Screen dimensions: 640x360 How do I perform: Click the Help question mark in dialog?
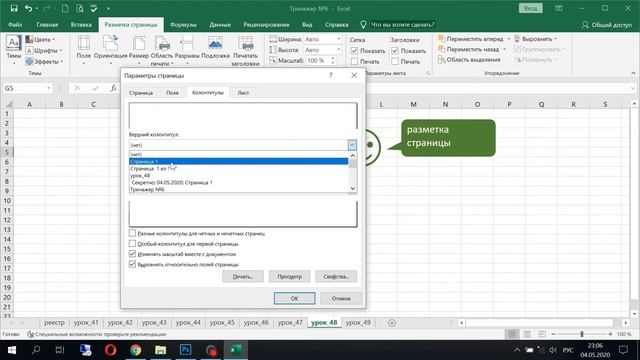[331, 76]
